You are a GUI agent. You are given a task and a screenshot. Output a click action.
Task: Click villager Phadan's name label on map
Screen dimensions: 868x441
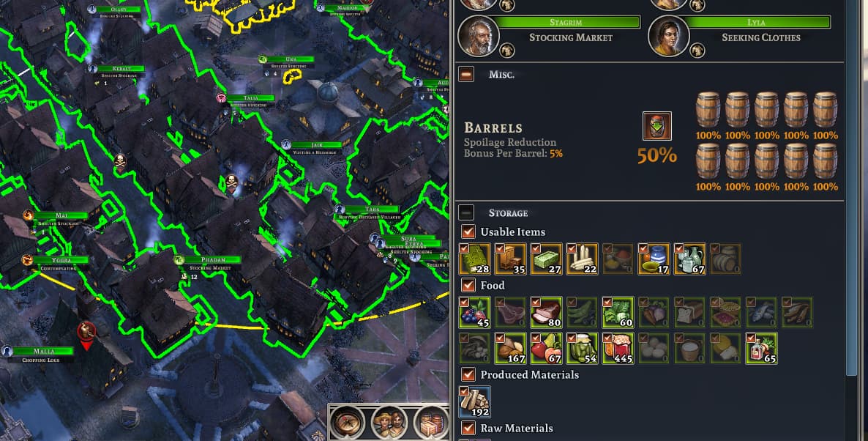213,260
